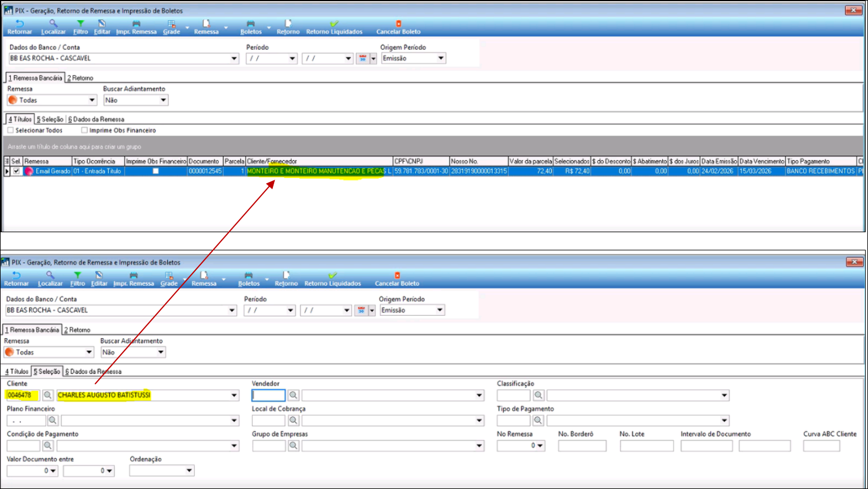Click Retorno Liquidados checkmark icon in lower window
868x489 pixels.
click(333, 276)
